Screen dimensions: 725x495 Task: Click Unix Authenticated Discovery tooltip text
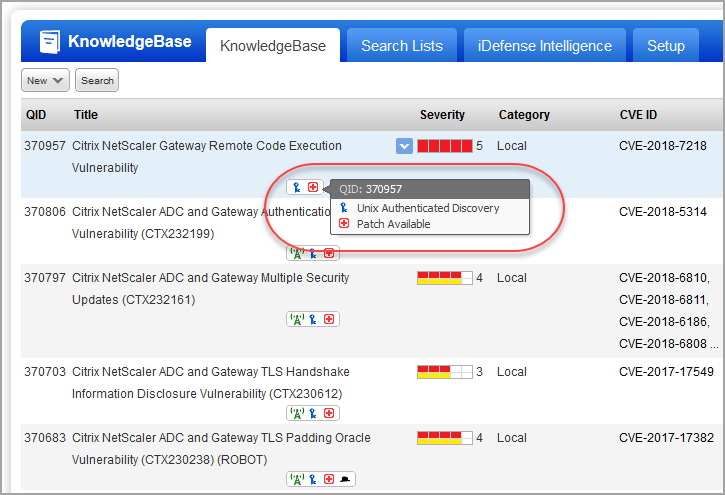pos(428,208)
